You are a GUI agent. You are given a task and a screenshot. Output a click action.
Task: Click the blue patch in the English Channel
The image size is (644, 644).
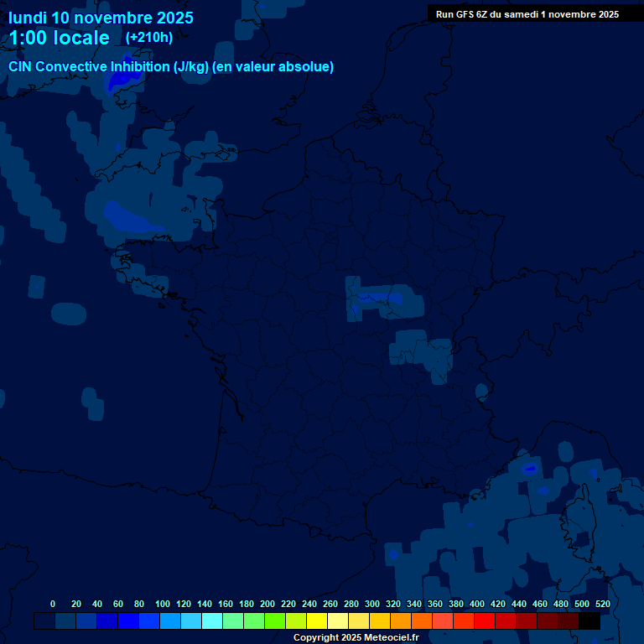pyautogui.click(x=132, y=218)
